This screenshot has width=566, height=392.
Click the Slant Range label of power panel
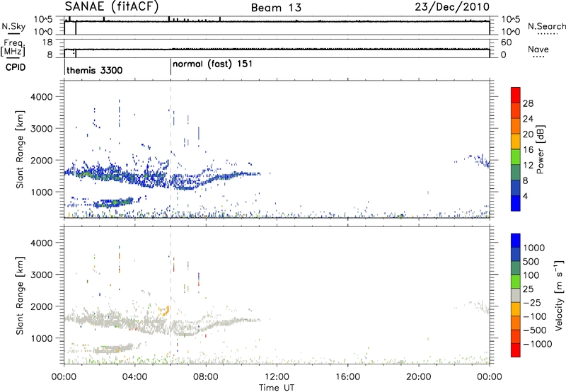pos(20,149)
